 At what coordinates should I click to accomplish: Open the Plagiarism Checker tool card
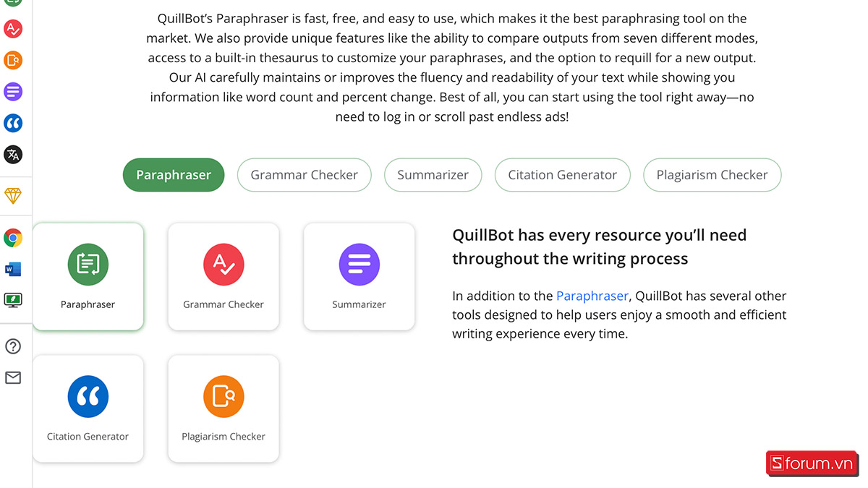[x=223, y=408]
